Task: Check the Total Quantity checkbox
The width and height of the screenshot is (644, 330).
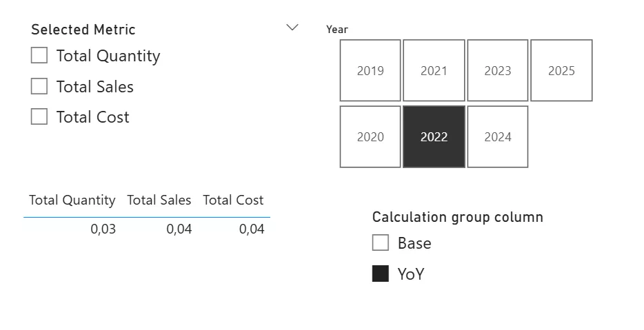Action: click(x=39, y=55)
